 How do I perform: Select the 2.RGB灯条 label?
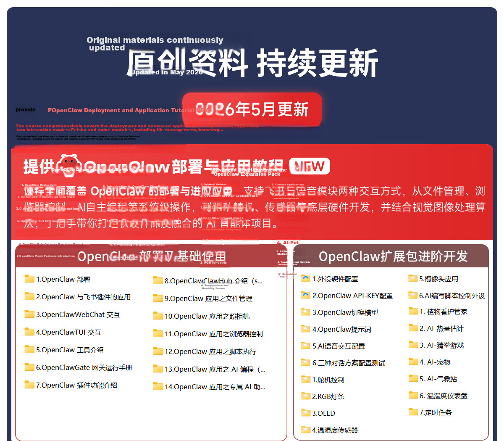[328, 396]
